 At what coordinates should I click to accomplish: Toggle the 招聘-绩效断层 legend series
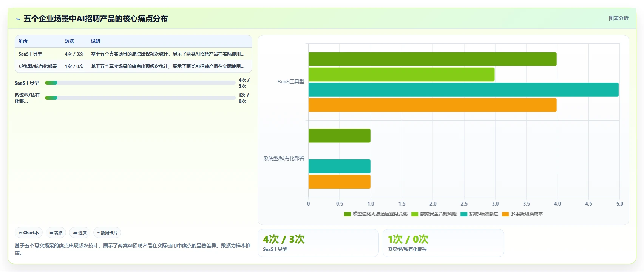[479, 214]
